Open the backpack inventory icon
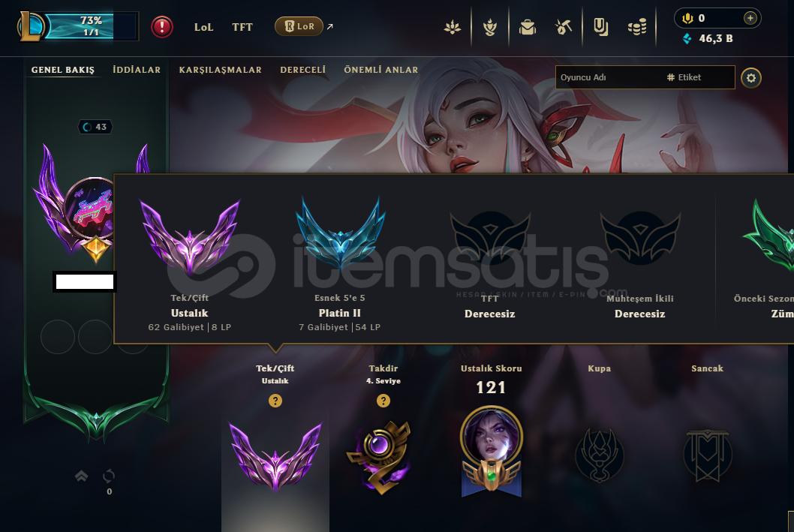794x532 pixels. point(527,27)
